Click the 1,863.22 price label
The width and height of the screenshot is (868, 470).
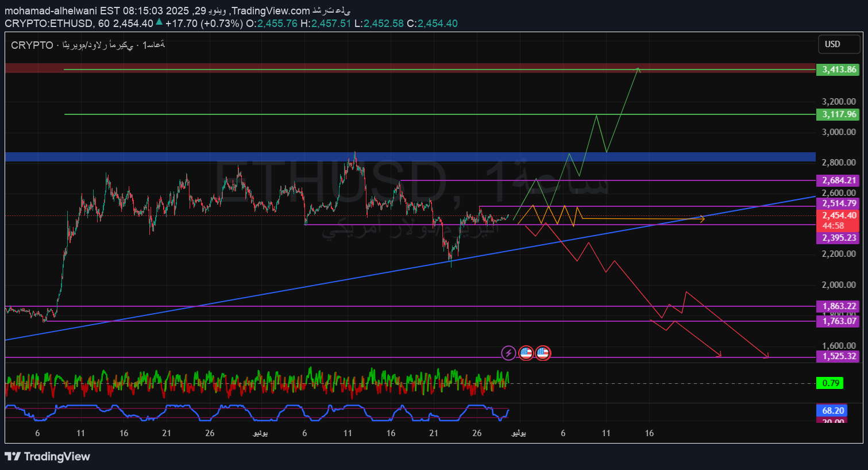pos(838,306)
